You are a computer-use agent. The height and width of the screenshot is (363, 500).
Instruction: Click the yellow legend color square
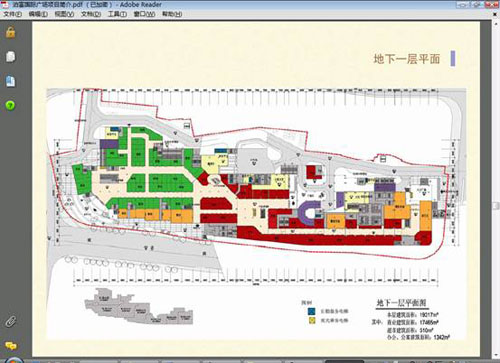tap(312, 320)
